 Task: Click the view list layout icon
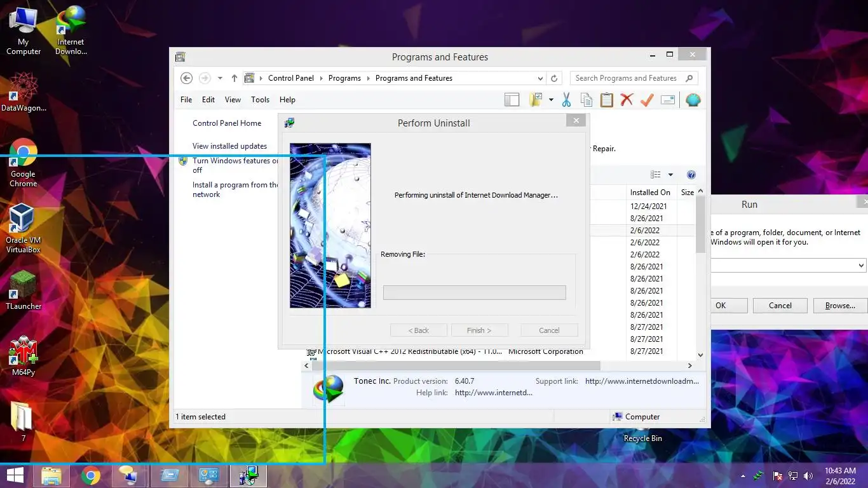point(656,175)
